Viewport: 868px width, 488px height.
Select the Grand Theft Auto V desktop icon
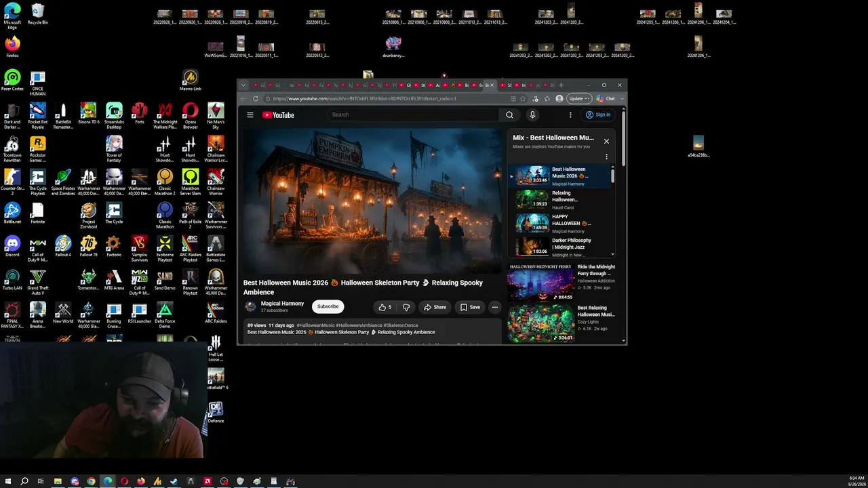(38, 282)
